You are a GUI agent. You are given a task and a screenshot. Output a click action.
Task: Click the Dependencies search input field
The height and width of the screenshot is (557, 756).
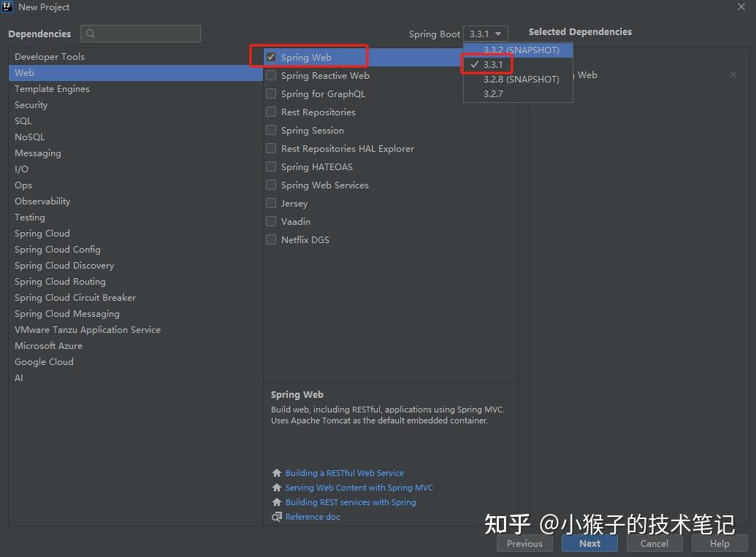140,34
